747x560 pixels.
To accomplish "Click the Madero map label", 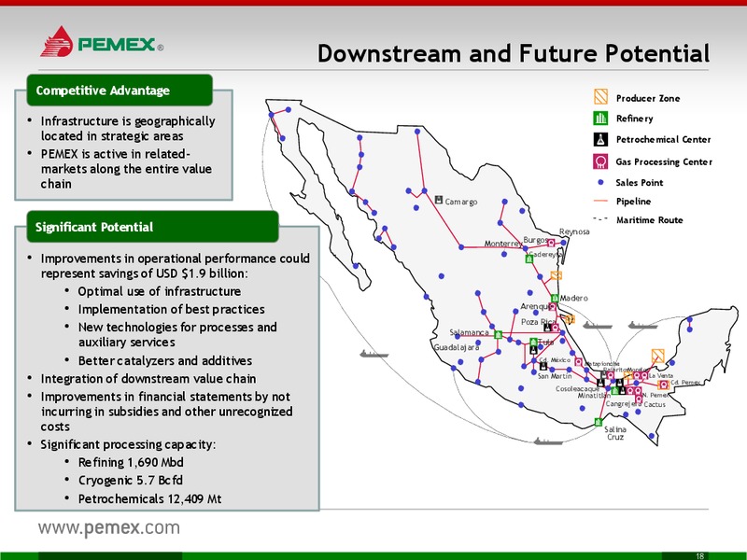I will (x=573, y=298).
